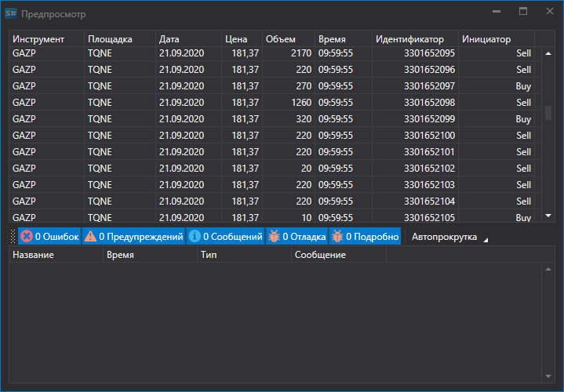The height and width of the screenshot is (392, 564).
Task: Sort by Идентификатор column header
Action: pos(415,39)
